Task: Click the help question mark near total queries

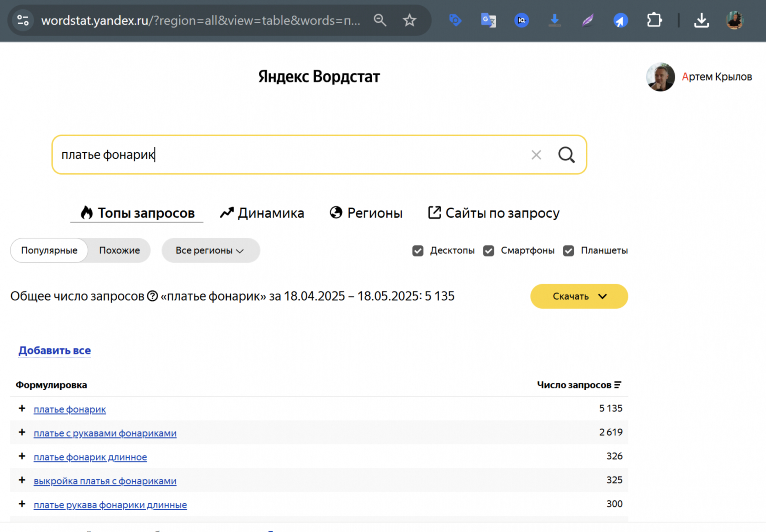Action: pos(152,296)
